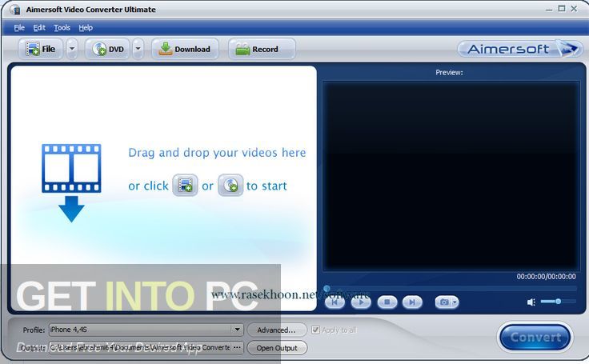The height and width of the screenshot is (364, 589).
Task: Click the filmstrip drop icon
Action: point(71,183)
